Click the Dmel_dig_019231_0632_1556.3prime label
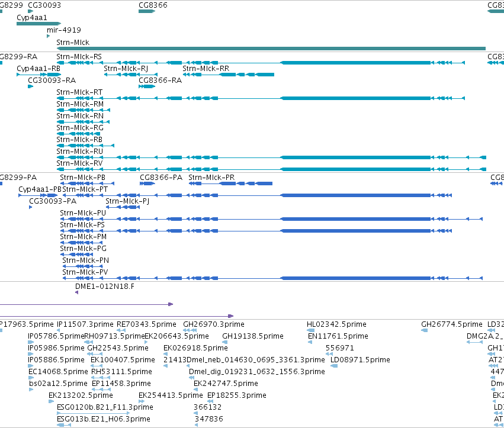504x428 pixels. pos(257,372)
